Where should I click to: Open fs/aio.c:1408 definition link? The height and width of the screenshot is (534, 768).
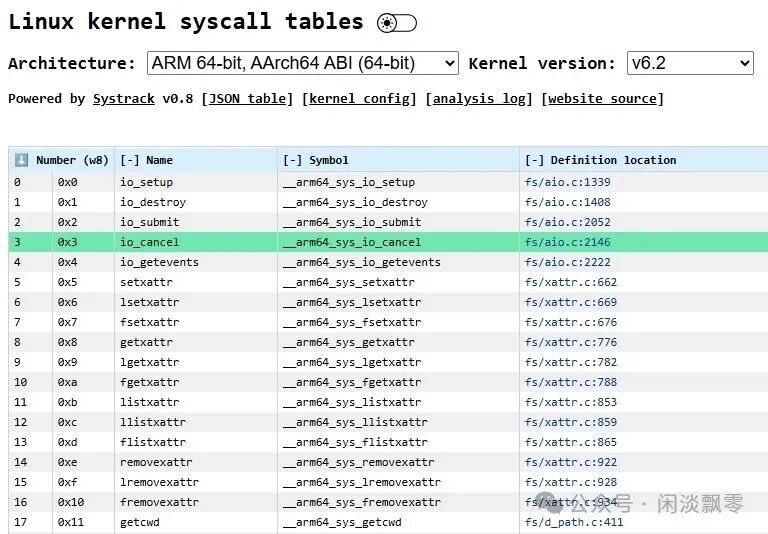pyautogui.click(x=568, y=202)
